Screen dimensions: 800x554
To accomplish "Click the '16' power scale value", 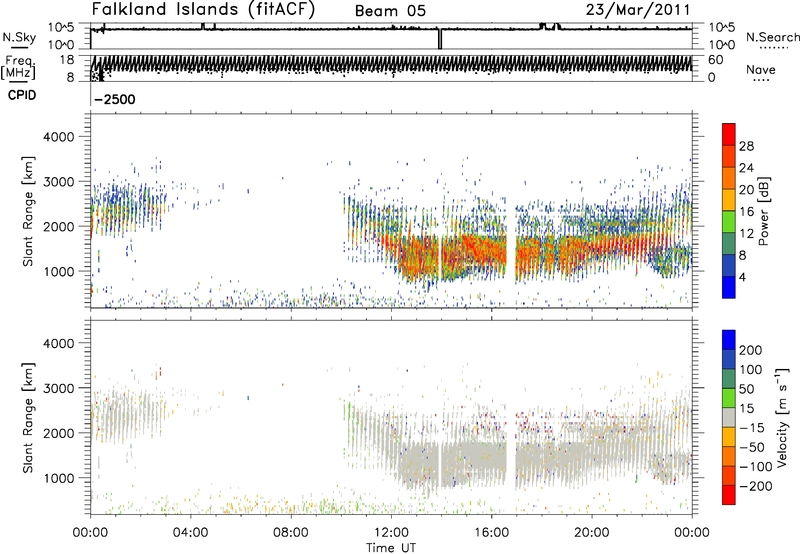I will [x=746, y=212].
